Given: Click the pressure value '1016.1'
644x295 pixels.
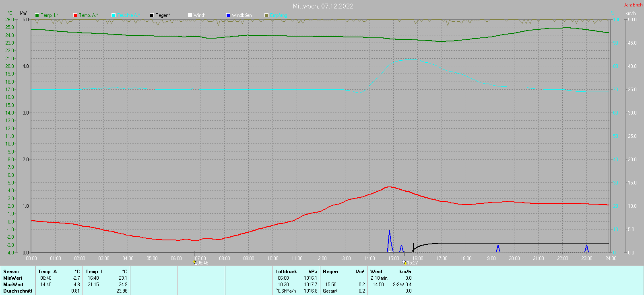Looking at the screenshot, I should coord(311,278).
